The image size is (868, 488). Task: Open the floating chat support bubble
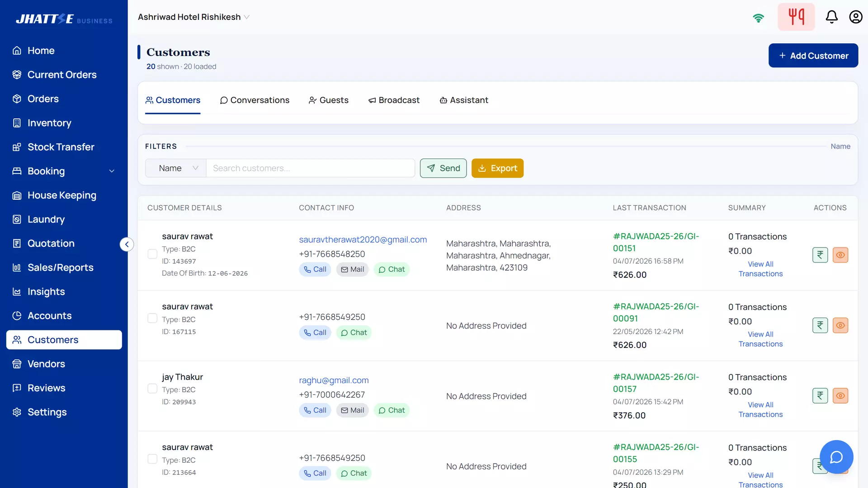(836, 457)
